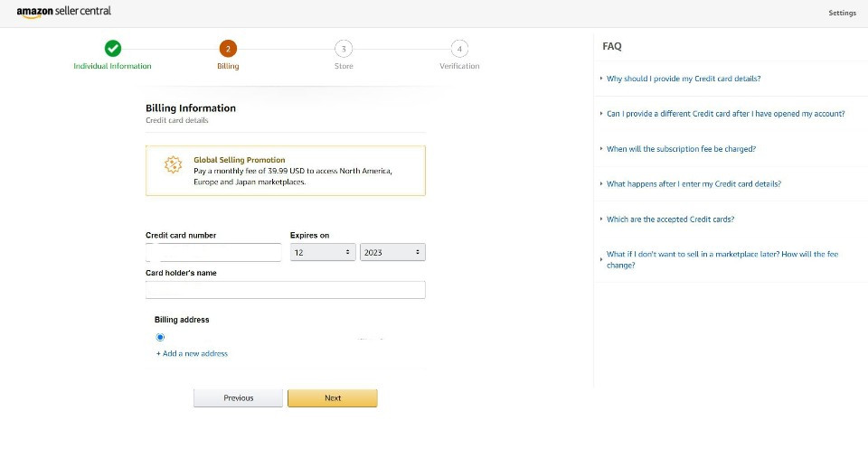Click the orange Billing step 2 circle
This screenshot has width=868, height=467.
(x=228, y=49)
